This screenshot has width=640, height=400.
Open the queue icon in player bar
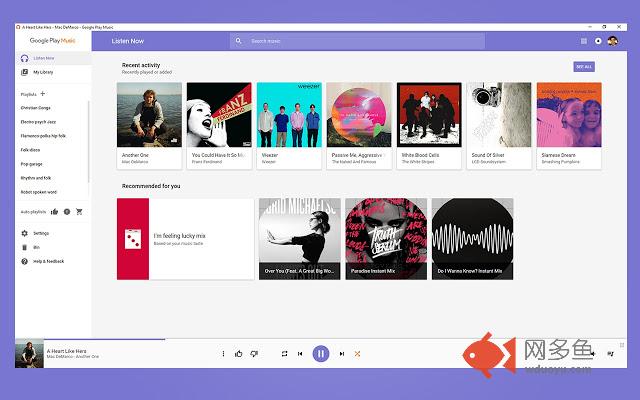tap(611, 354)
